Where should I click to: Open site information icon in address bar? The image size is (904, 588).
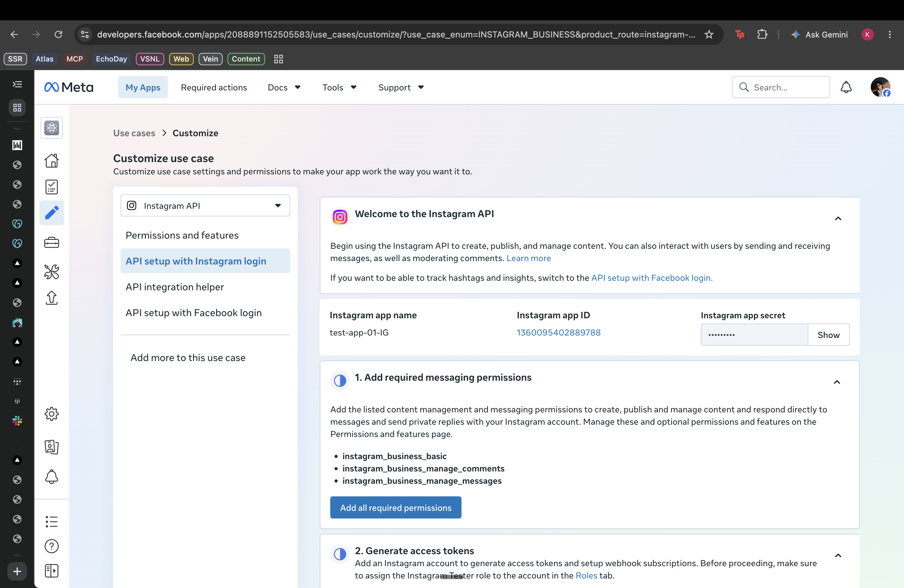85,34
